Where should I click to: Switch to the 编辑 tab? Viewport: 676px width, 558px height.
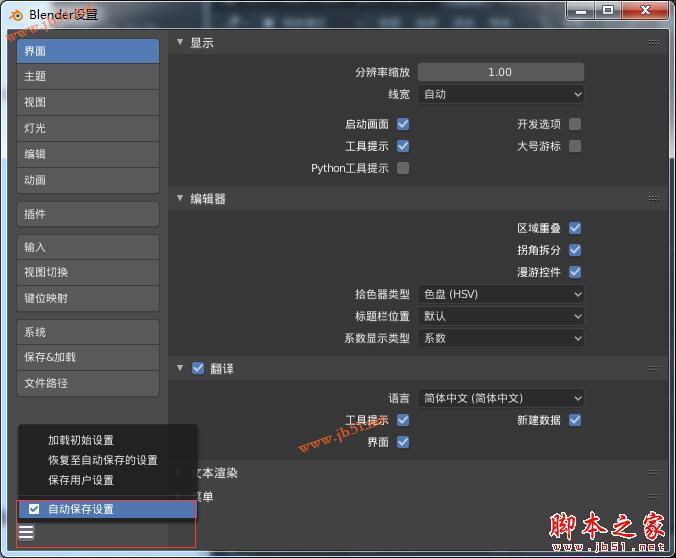click(88, 154)
